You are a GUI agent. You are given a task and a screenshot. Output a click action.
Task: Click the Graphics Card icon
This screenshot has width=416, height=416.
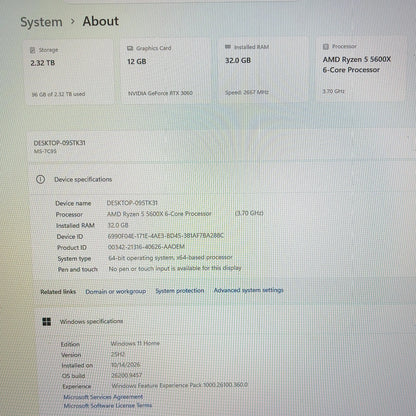click(130, 48)
